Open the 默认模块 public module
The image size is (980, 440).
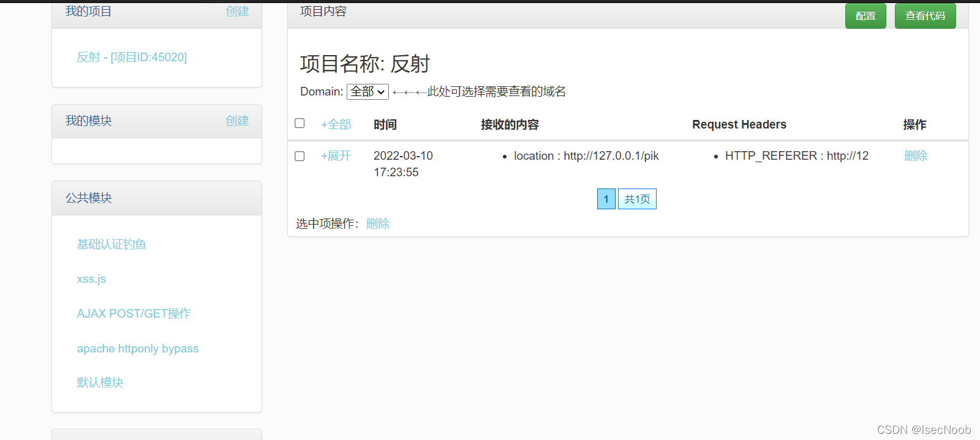pos(100,382)
